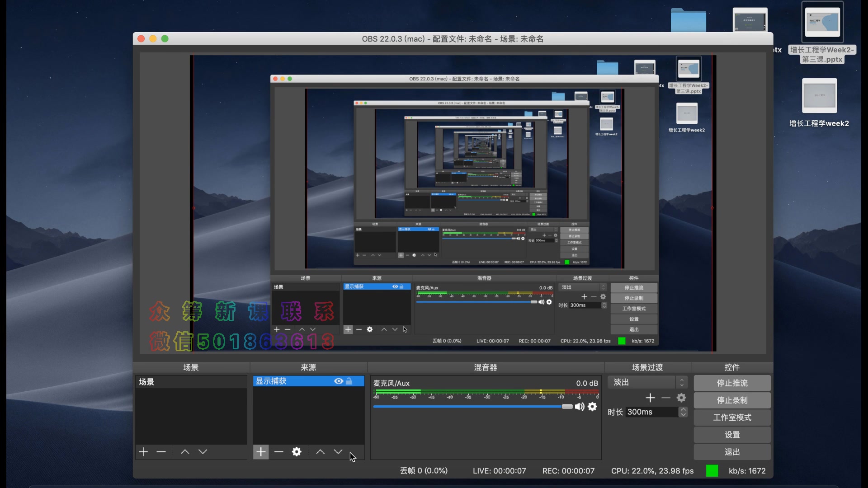This screenshot has height=488, width=868.
Task: Open source properties with the gear icon
Action: (297, 452)
